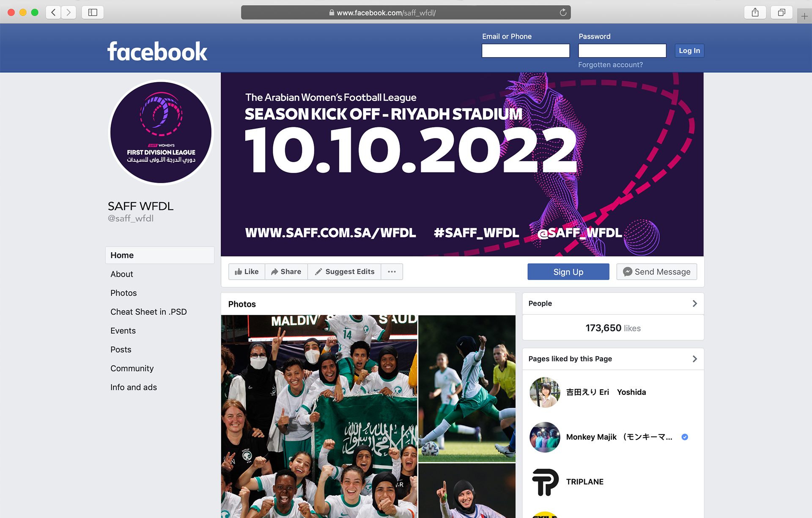This screenshot has height=518, width=812.
Task: Click the Monkey Majik page name
Action: [619, 437]
